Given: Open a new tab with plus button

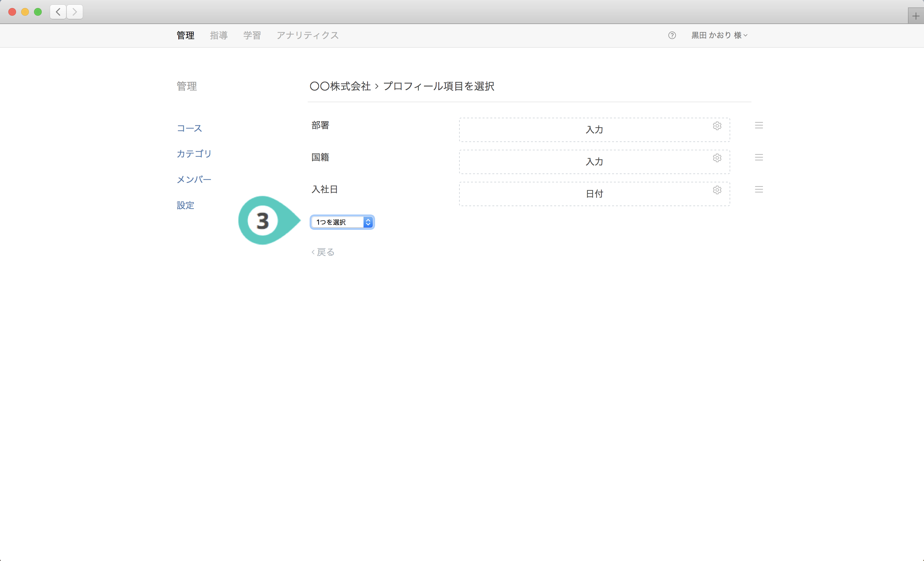Looking at the screenshot, I should 915,16.
